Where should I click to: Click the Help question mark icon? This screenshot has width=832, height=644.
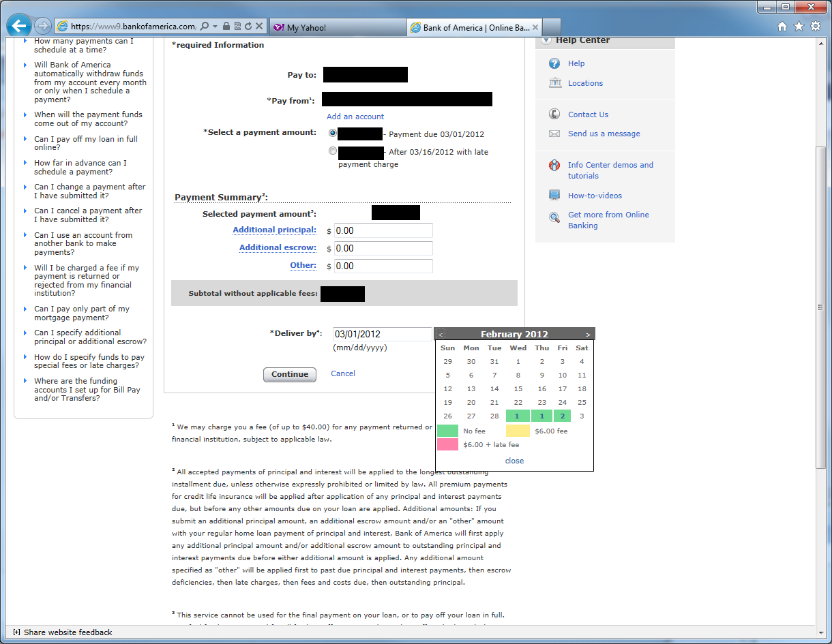(x=554, y=63)
